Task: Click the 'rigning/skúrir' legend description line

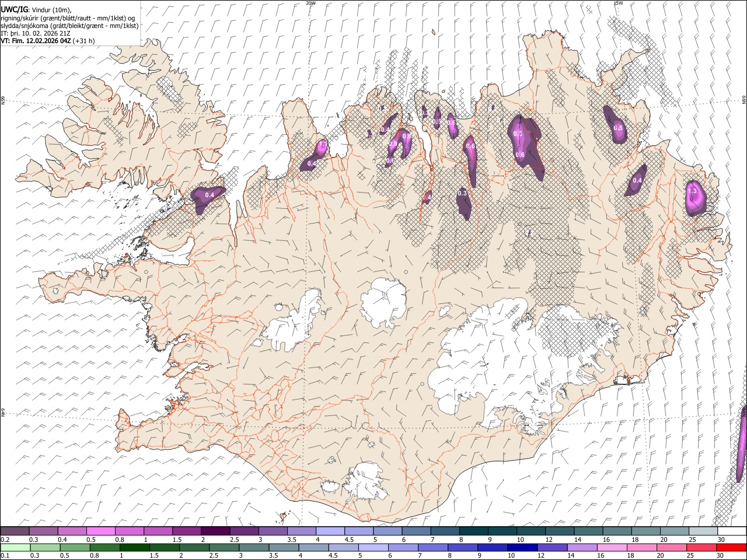Action: [x=68, y=17]
